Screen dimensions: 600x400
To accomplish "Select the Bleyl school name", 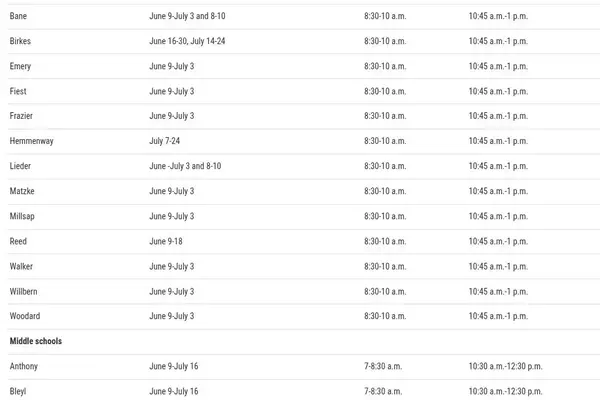I will (18, 392).
